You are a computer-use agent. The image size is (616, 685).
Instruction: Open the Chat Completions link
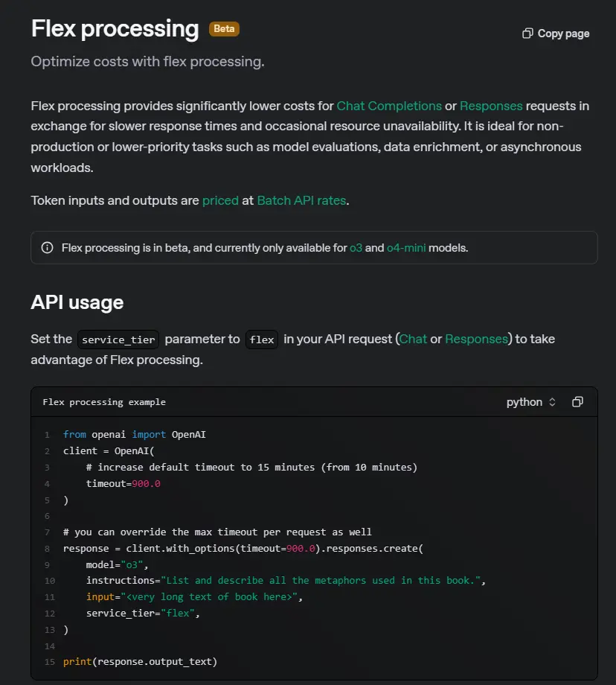[389, 106]
